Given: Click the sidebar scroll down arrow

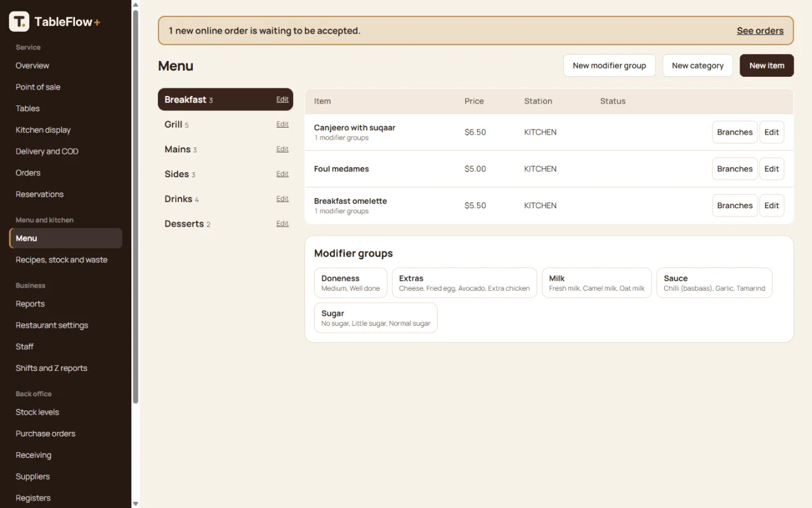Looking at the screenshot, I should 135,504.
